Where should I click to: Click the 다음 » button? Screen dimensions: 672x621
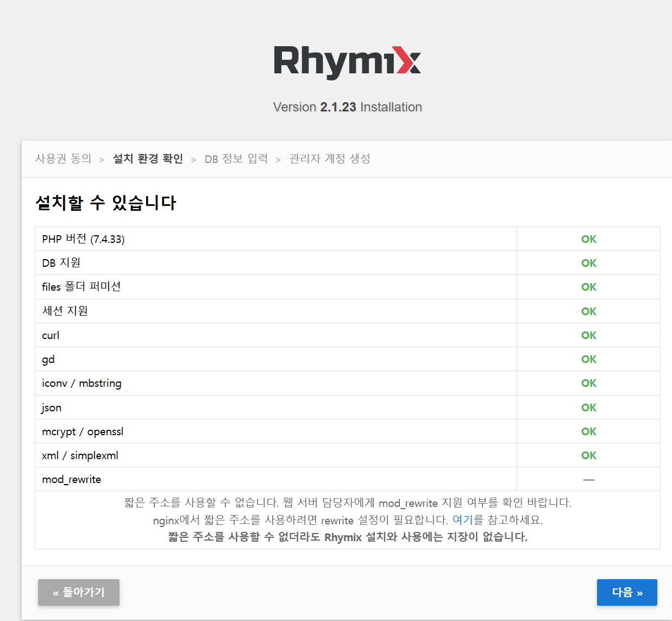(x=627, y=592)
